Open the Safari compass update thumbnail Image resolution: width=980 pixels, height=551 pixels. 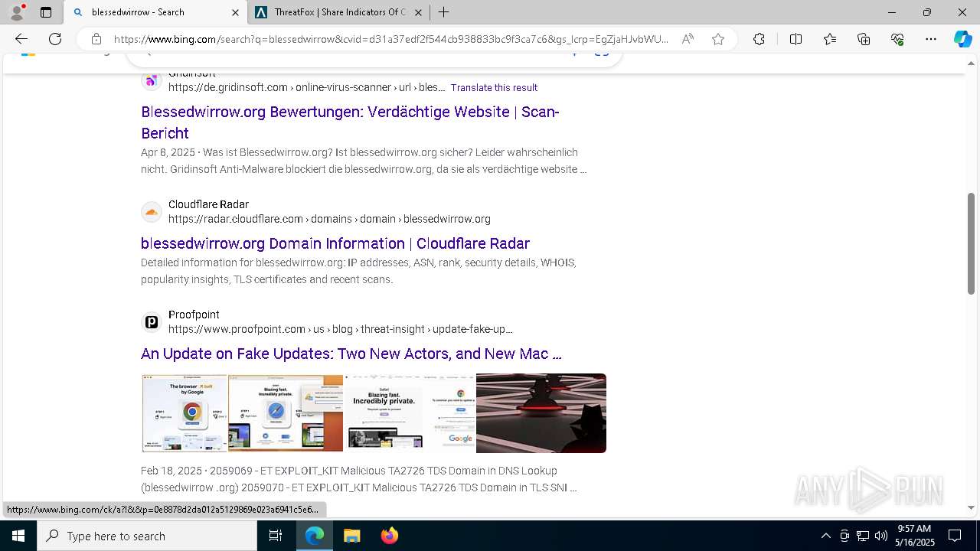286,413
